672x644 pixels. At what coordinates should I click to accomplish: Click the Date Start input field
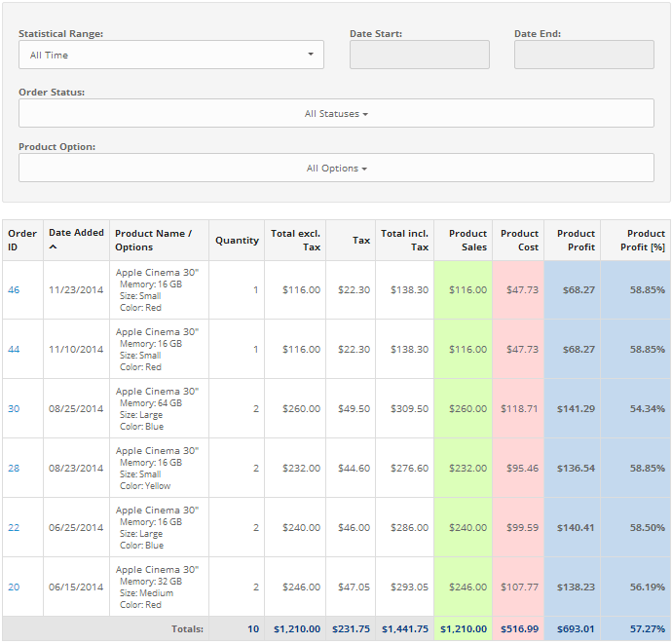click(419, 55)
